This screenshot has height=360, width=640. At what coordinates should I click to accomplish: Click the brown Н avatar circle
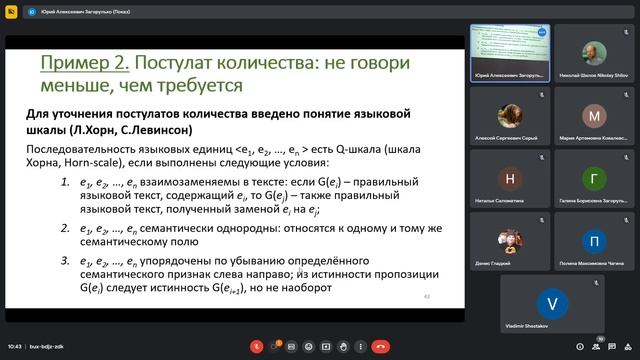[510, 178]
